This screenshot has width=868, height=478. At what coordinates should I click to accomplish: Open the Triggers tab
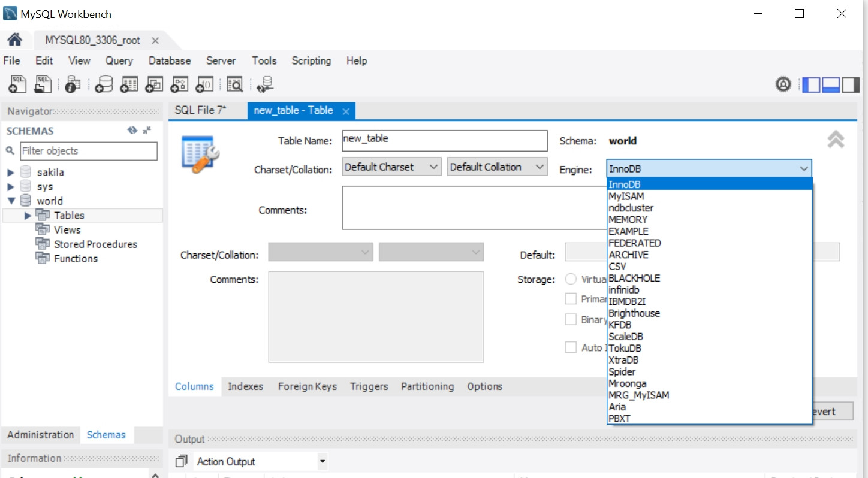369,386
